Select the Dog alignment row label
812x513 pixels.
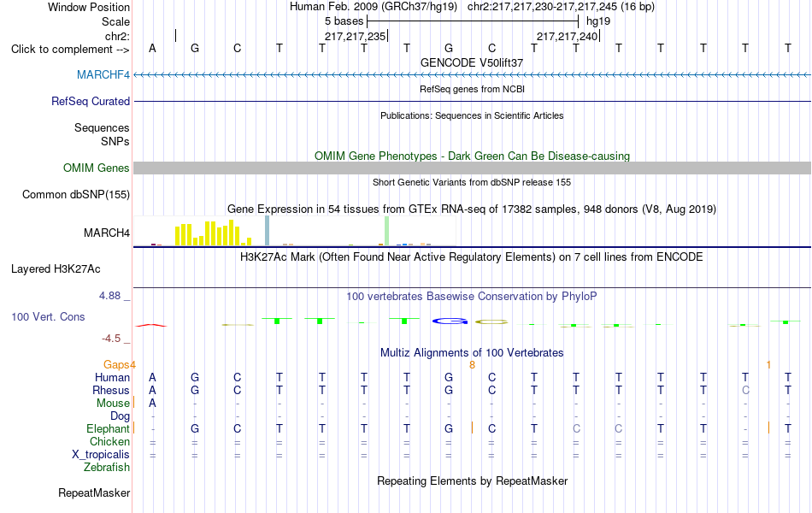(x=120, y=416)
